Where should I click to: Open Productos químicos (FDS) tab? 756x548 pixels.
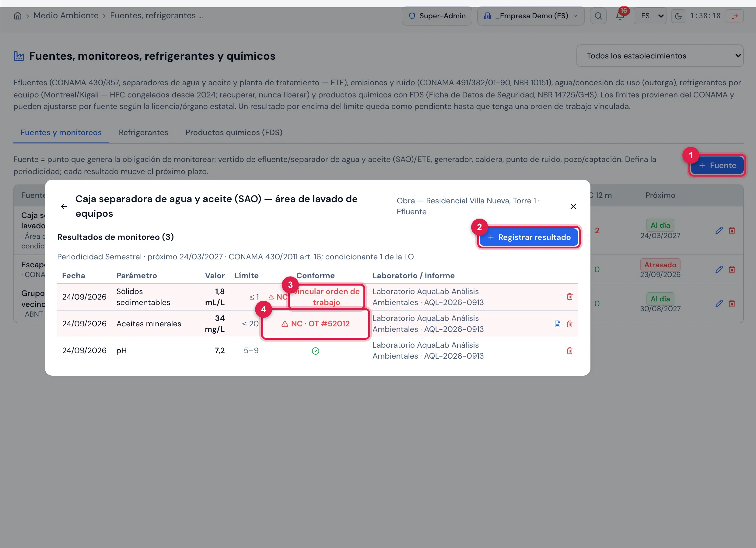click(234, 132)
